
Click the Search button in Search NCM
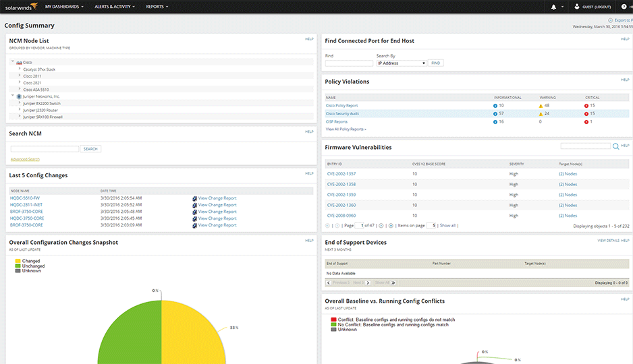tap(90, 149)
